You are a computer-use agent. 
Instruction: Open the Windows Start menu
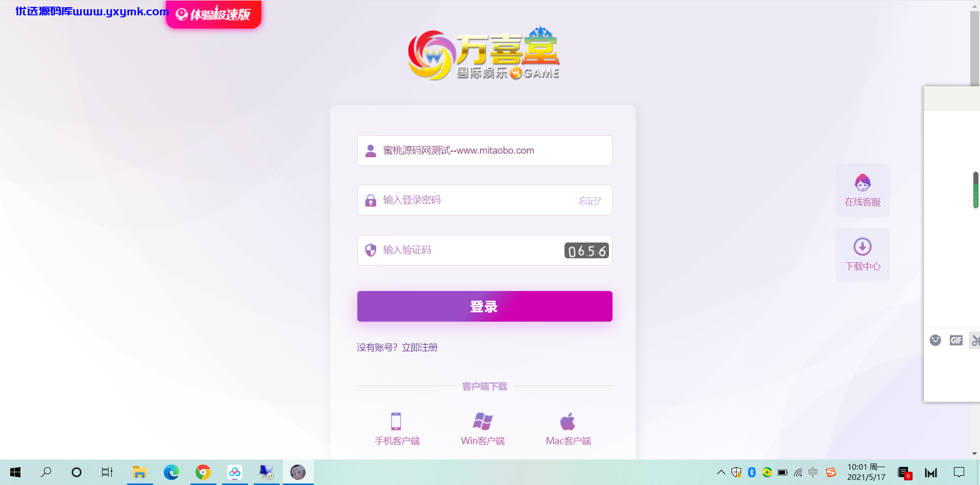(15, 472)
